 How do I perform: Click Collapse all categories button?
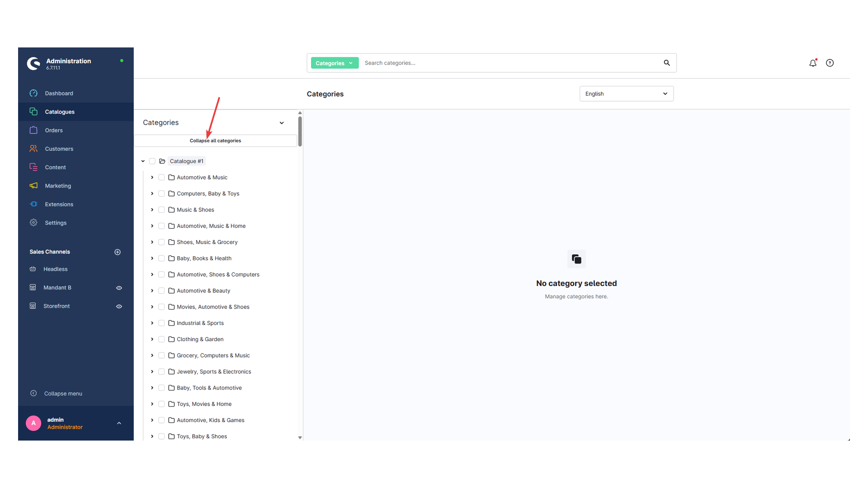coord(215,141)
